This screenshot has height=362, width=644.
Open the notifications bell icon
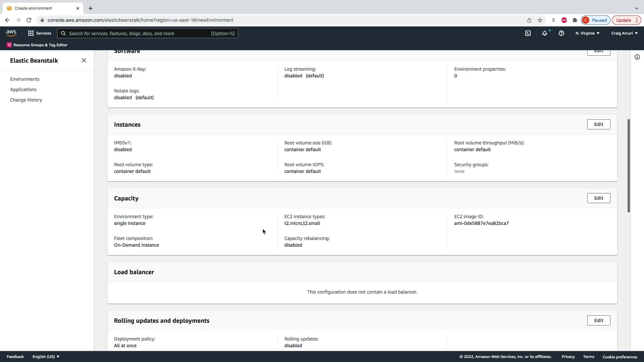[x=545, y=33]
